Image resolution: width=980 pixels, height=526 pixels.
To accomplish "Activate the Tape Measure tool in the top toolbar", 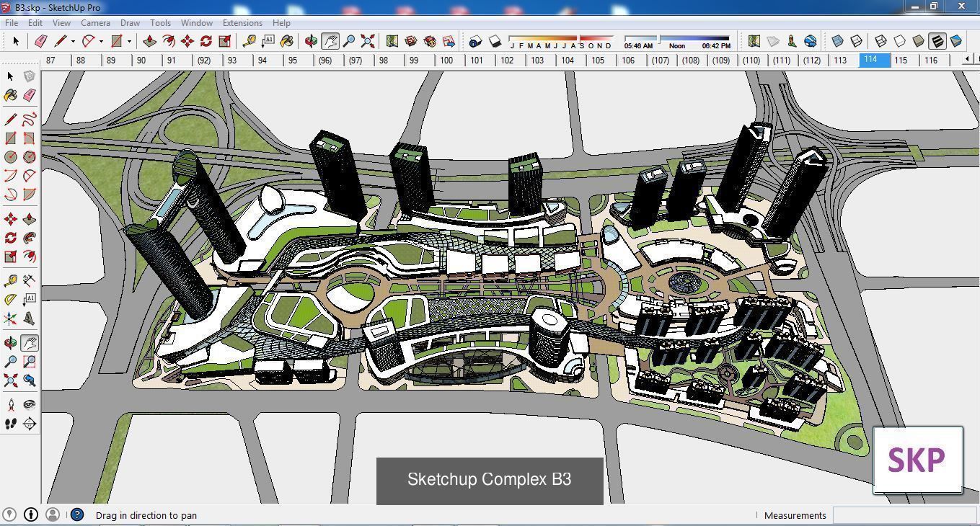I will (x=250, y=41).
